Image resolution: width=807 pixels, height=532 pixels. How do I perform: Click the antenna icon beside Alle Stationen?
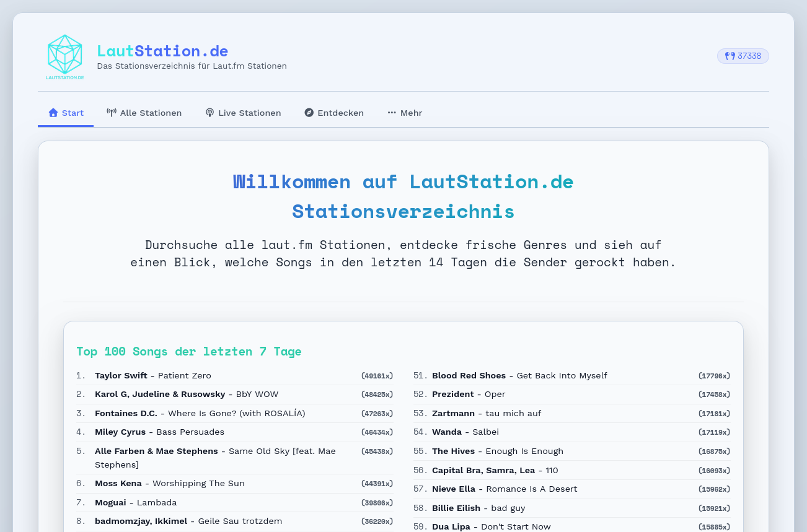click(x=112, y=113)
